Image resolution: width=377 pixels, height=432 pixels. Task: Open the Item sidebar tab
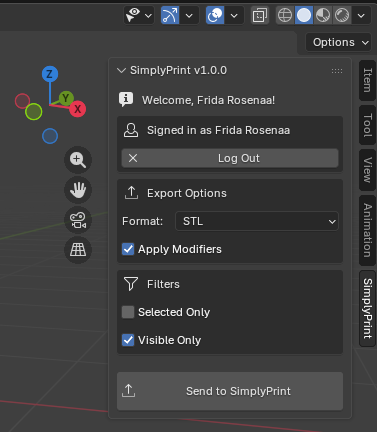pos(367,80)
